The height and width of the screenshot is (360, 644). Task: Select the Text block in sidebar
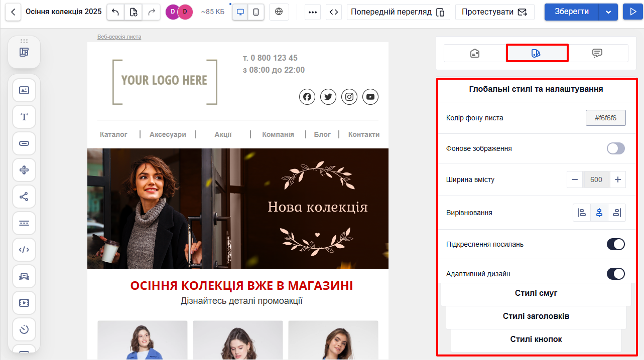pyautogui.click(x=24, y=117)
